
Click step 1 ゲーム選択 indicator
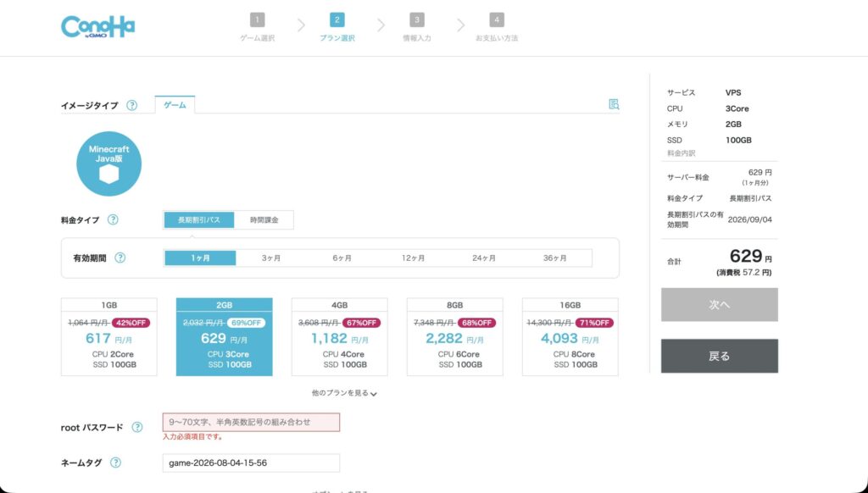coord(257,27)
